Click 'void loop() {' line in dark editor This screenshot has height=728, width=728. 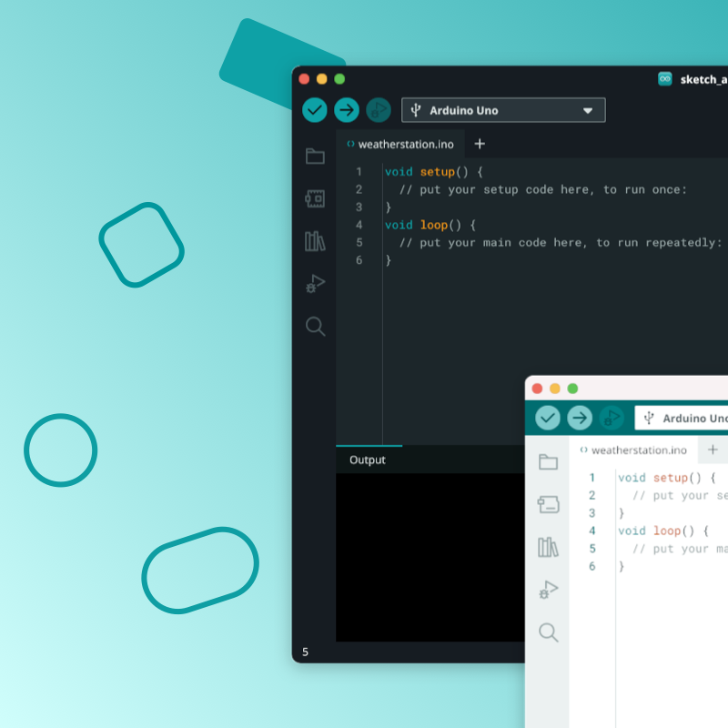pyautogui.click(x=430, y=225)
